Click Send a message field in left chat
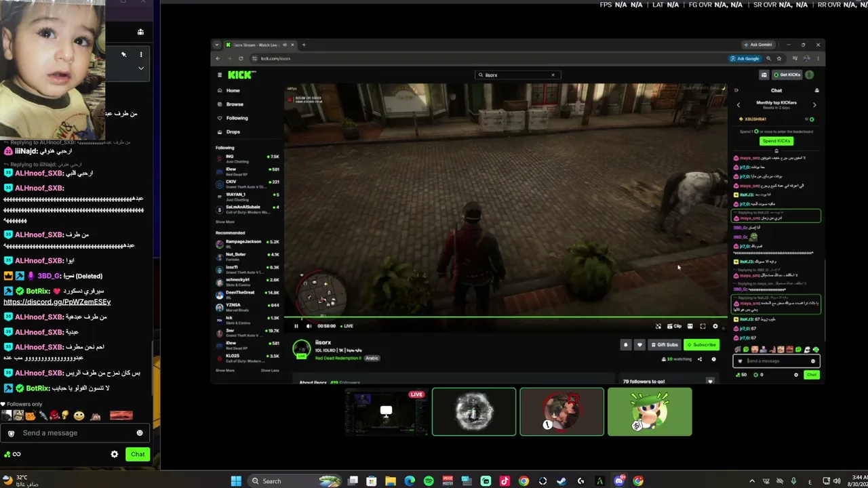The height and width of the screenshot is (488, 868). (x=75, y=433)
